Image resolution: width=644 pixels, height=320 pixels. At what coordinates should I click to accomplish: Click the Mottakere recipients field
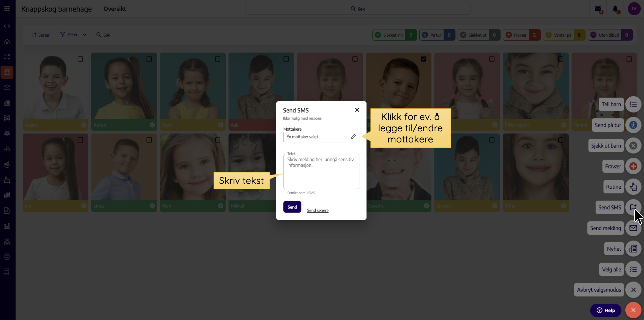coord(321,137)
